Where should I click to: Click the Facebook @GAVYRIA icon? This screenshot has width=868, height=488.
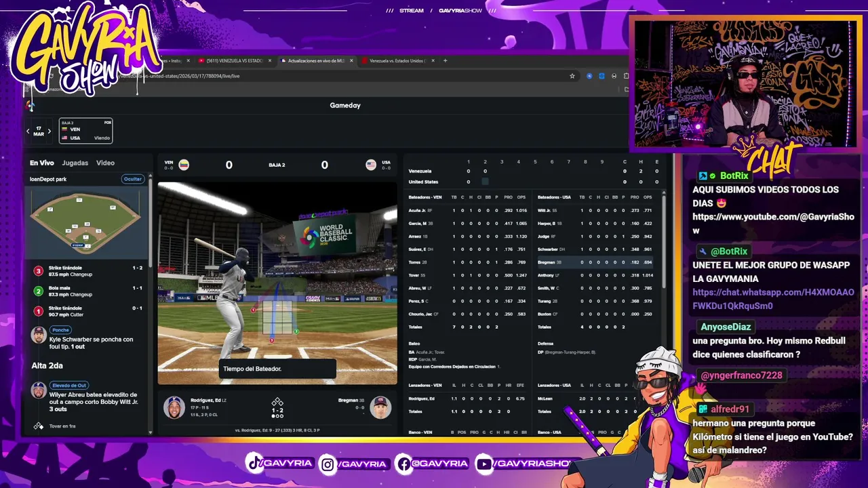click(403, 464)
